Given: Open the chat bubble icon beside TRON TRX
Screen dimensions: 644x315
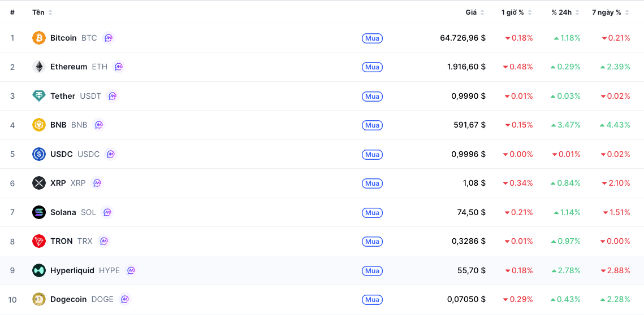Looking at the screenshot, I should coord(104,241).
